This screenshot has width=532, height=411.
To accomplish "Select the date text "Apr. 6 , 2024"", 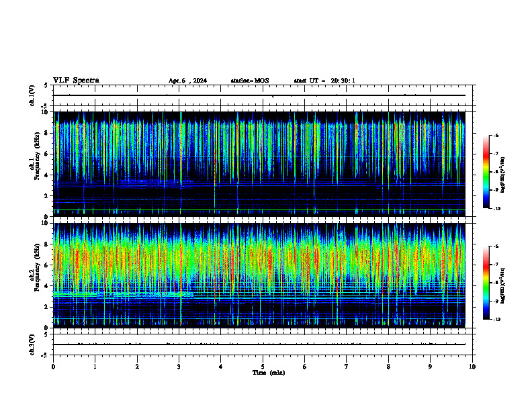I will tap(187, 81).
